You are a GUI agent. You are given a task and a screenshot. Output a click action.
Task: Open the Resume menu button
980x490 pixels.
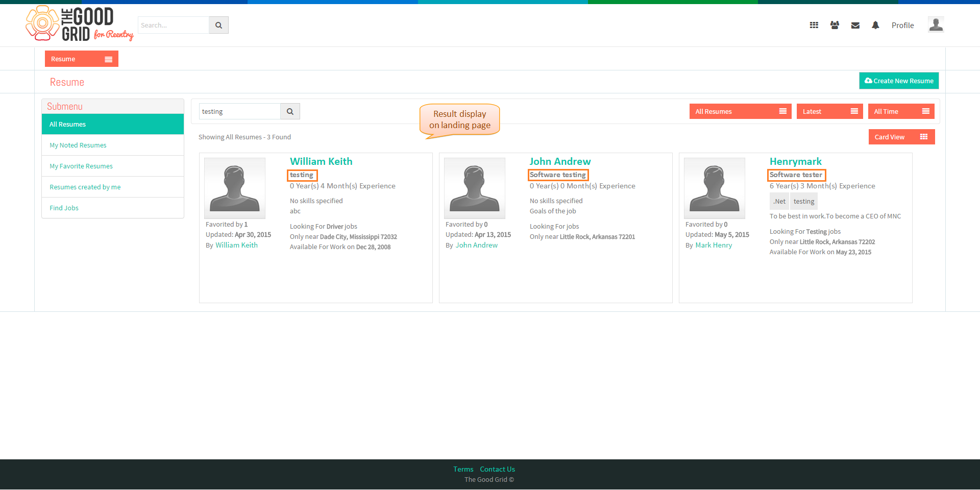(x=82, y=59)
